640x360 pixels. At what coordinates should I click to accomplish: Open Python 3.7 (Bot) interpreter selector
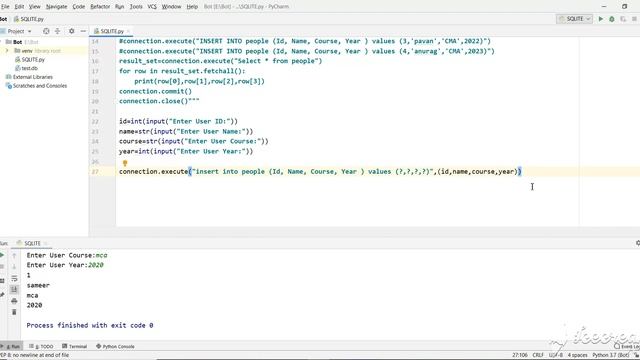coord(611,355)
